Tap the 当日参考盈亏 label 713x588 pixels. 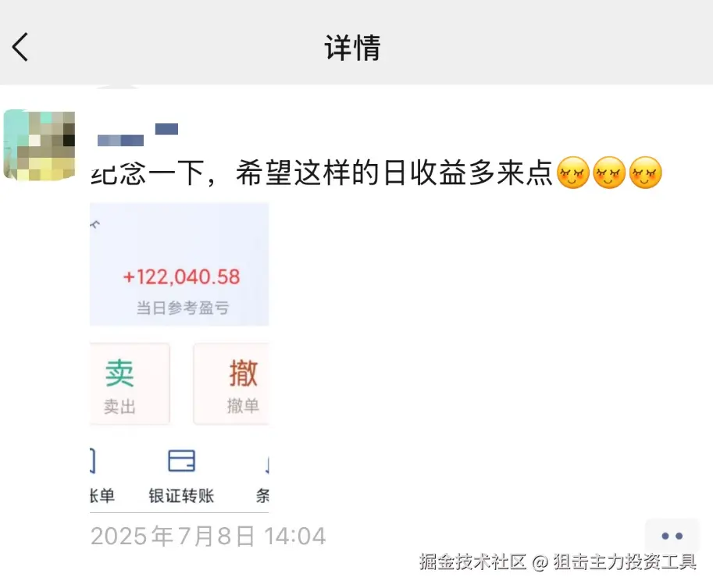[x=182, y=308]
